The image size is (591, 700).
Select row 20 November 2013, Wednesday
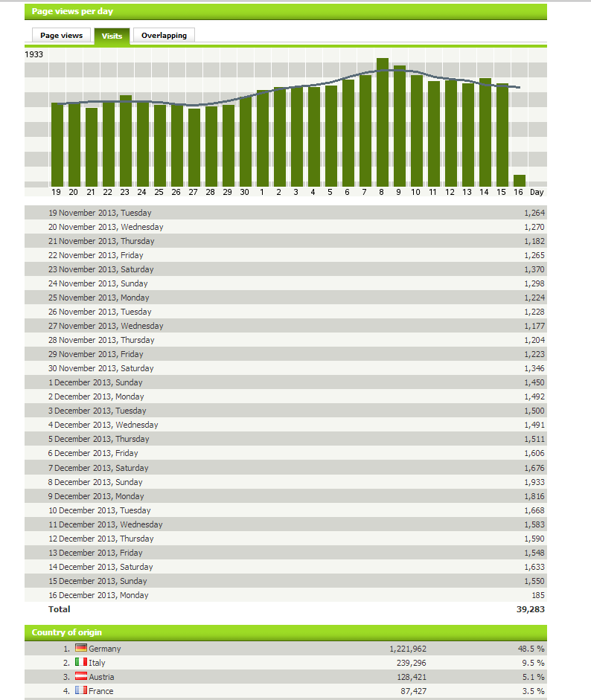pos(285,227)
